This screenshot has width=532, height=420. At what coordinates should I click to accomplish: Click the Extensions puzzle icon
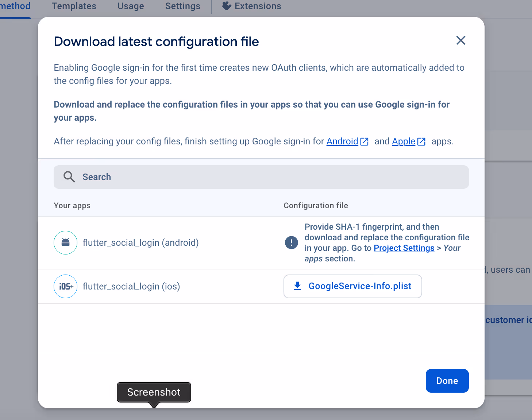[x=227, y=6]
